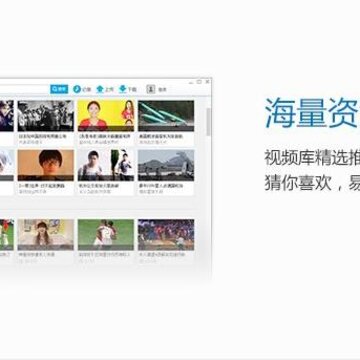
Task: Close the video app window
Action: click(207, 82)
